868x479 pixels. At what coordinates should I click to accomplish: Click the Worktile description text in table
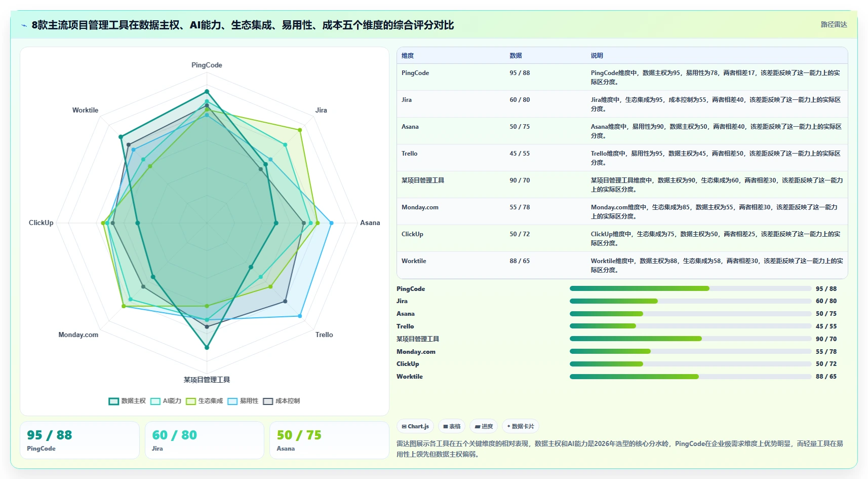pos(717,265)
